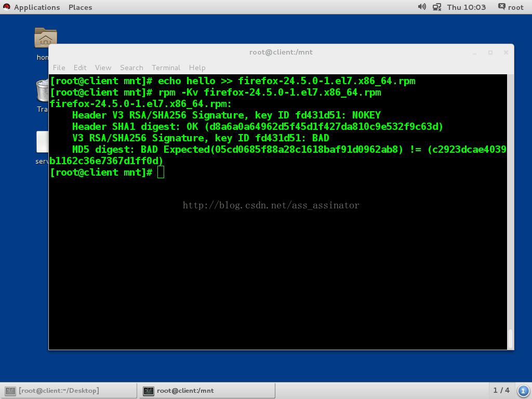Click the 'V3 RSA/SHA256 Signature' BAD line
The image size is (532, 399).
point(201,138)
